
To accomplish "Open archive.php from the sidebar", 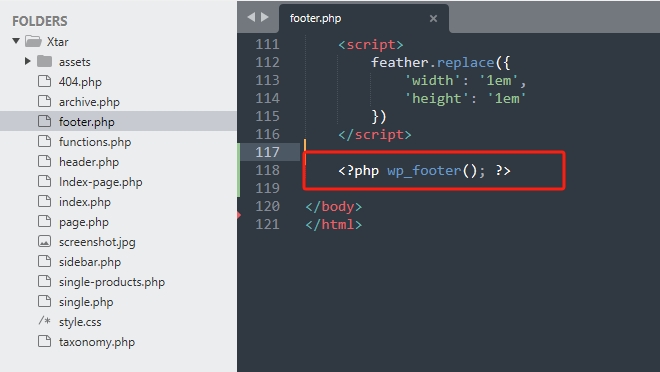I will click(89, 102).
